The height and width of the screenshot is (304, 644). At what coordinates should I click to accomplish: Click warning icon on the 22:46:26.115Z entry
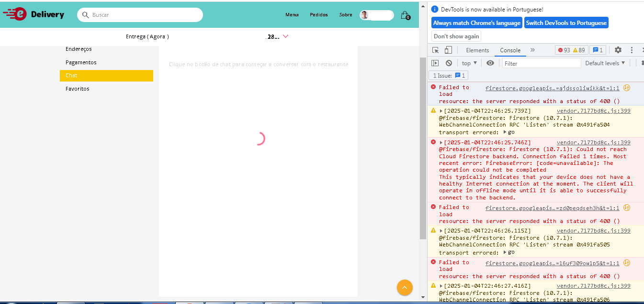pyautogui.click(x=433, y=230)
